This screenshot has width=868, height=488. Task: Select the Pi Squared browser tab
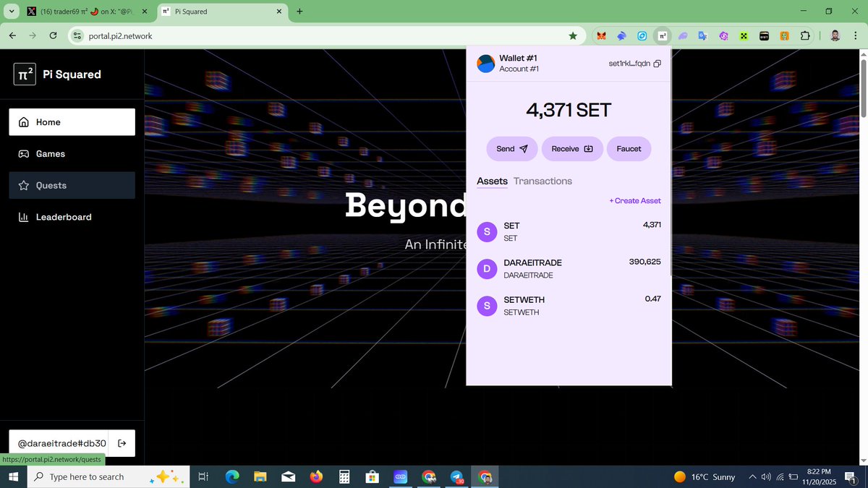(221, 12)
